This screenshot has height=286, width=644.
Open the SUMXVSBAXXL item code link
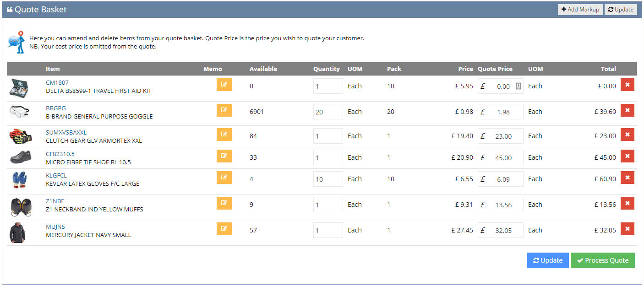coord(66,133)
